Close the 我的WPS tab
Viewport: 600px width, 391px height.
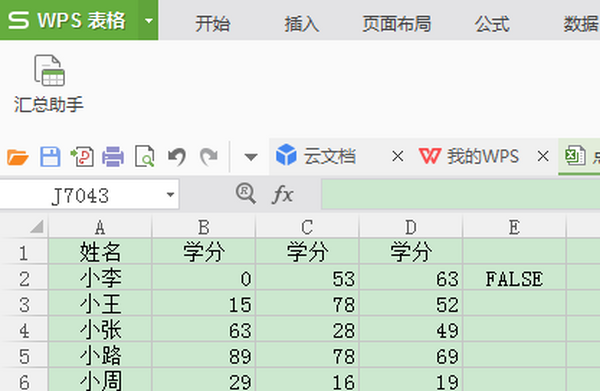[x=543, y=156]
